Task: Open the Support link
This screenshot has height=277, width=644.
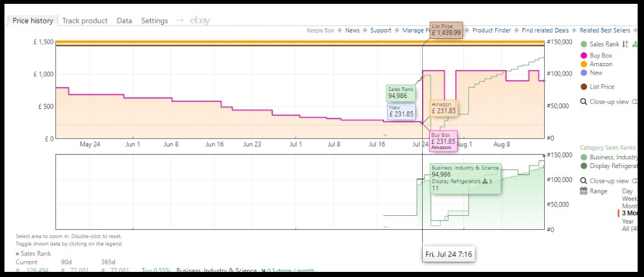Action: 381,31
